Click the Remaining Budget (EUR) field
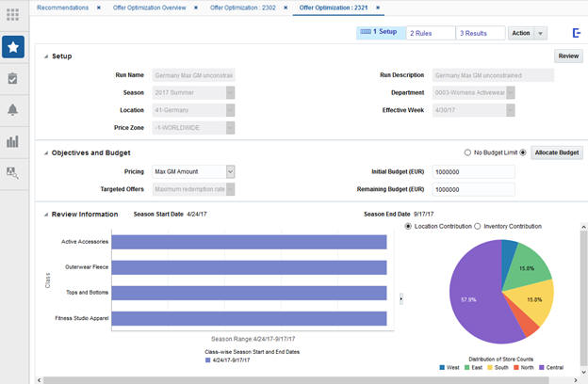Viewport: 588px width, 384px height. click(x=473, y=189)
